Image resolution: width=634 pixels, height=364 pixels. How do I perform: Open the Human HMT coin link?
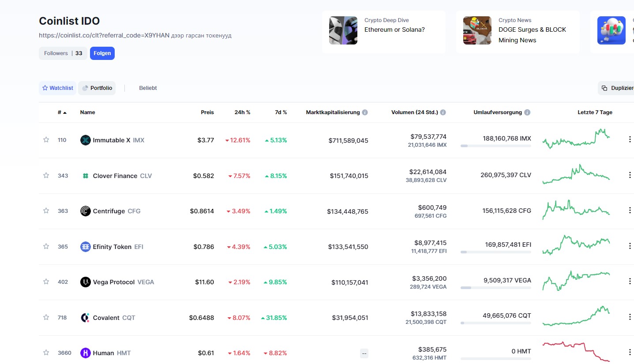pyautogui.click(x=112, y=353)
